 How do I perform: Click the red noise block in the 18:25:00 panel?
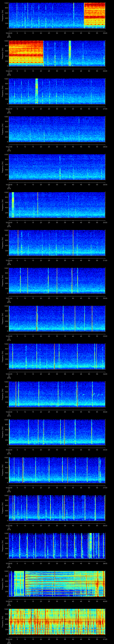[26, 53]
